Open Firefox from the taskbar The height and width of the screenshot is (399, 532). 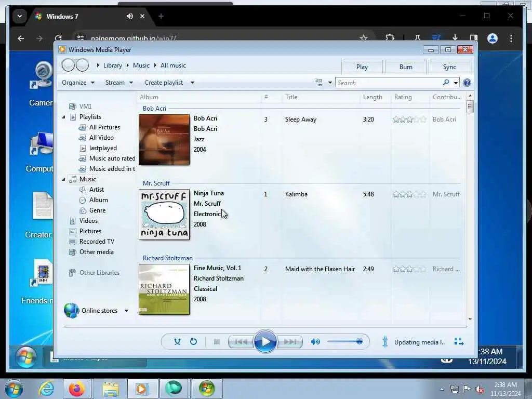tap(77, 389)
